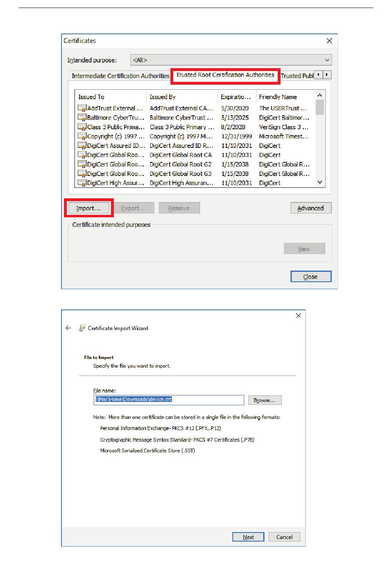Click 'AddTrust External CA...' Issued By cell
The width and height of the screenshot is (392, 573).
[x=182, y=108]
